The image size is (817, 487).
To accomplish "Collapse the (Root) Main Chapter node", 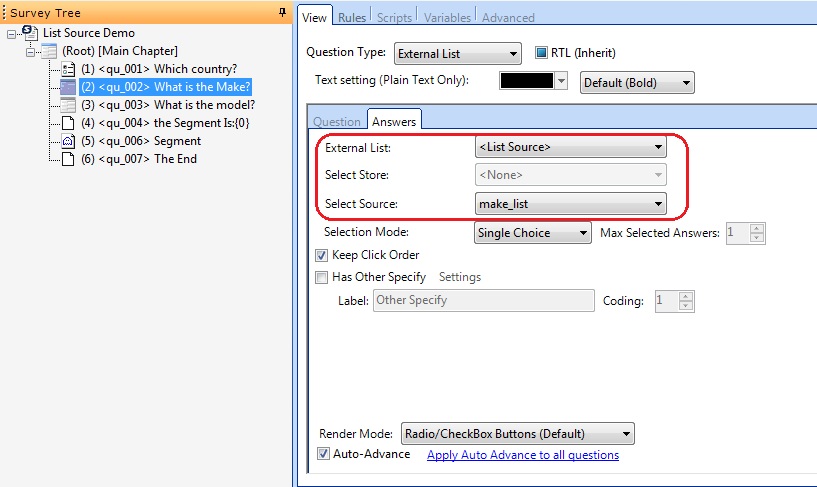I will (30, 52).
